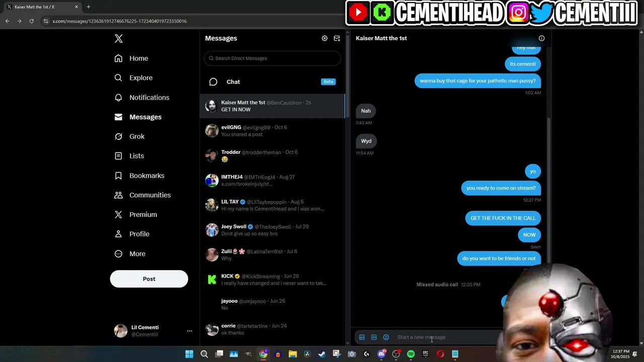Click KICK green logo avatar
The width and height of the screenshot is (644, 362).
(212, 280)
